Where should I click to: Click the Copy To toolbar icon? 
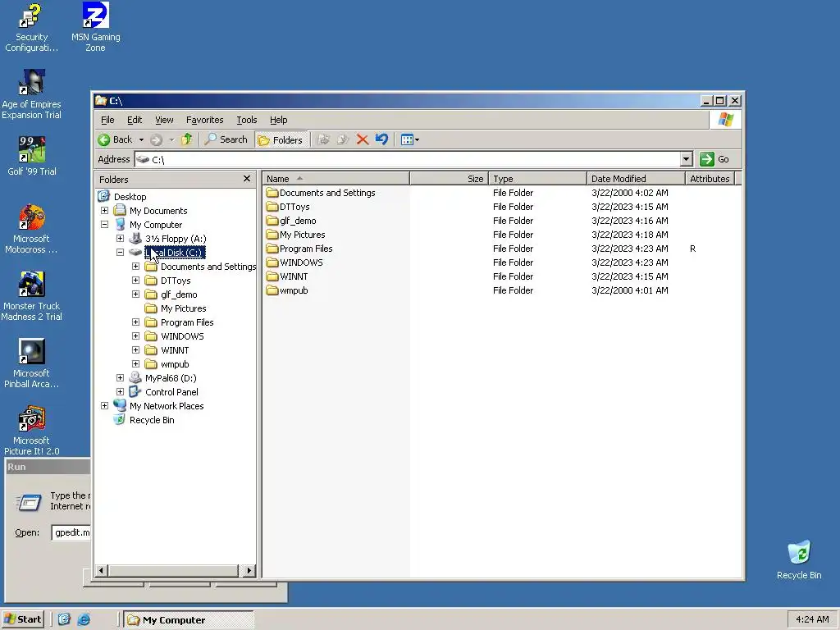342,139
